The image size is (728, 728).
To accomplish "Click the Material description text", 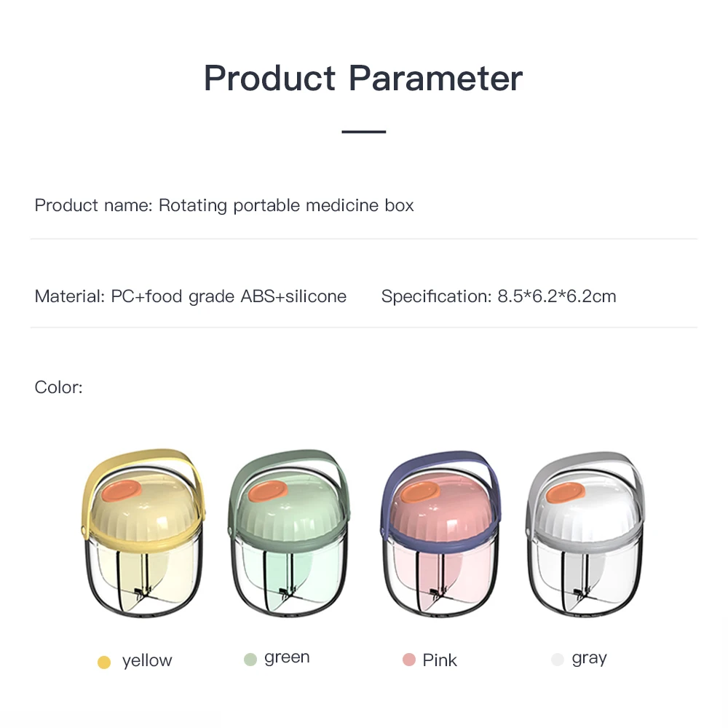I will (x=191, y=296).
